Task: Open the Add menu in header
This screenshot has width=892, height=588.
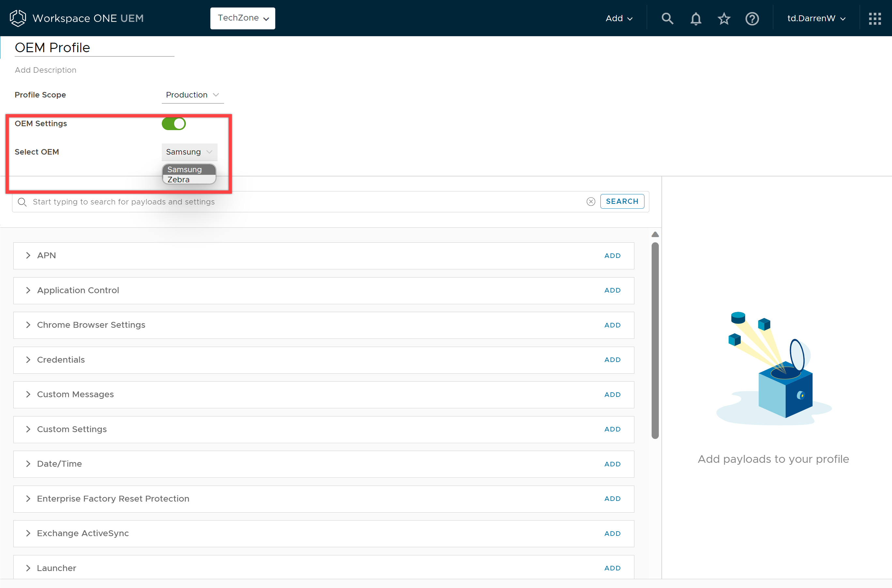Action: pyautogui.click(x=619, y=18)
